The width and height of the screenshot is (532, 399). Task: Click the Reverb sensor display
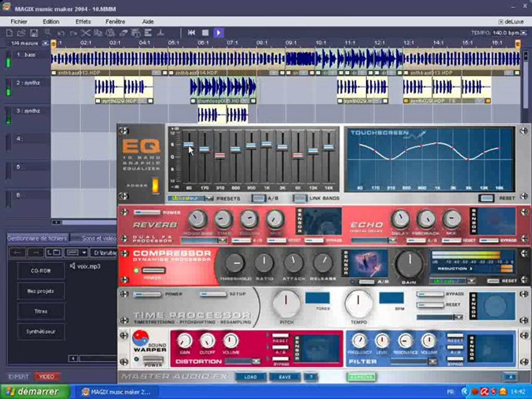[x=322, y=221]
